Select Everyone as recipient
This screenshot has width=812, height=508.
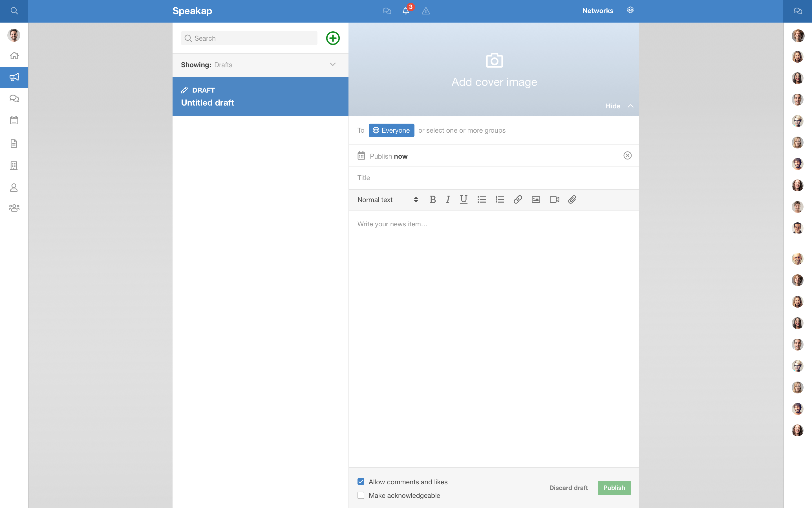coord(391,130)
